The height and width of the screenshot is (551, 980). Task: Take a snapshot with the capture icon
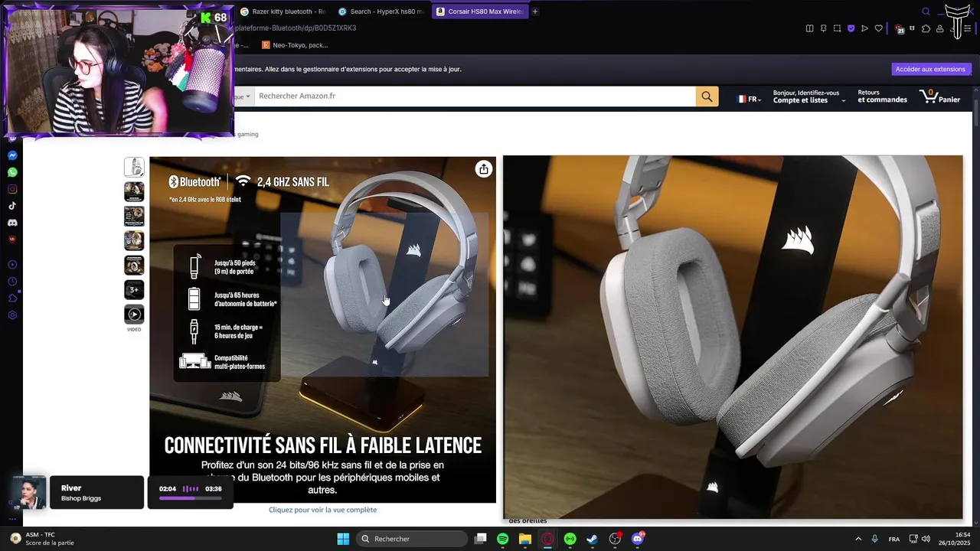pyautogui.click(x=838, y=28)
